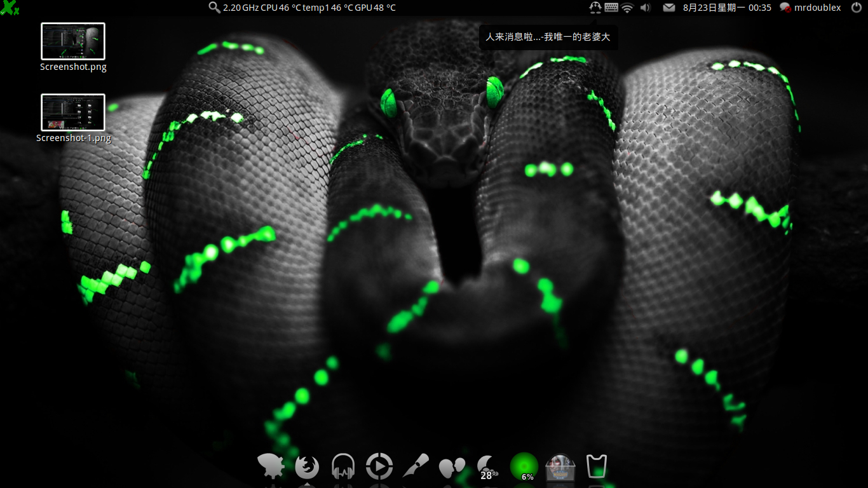
Task: Open Firefox from the dock
Action: (x=307, y=467)
